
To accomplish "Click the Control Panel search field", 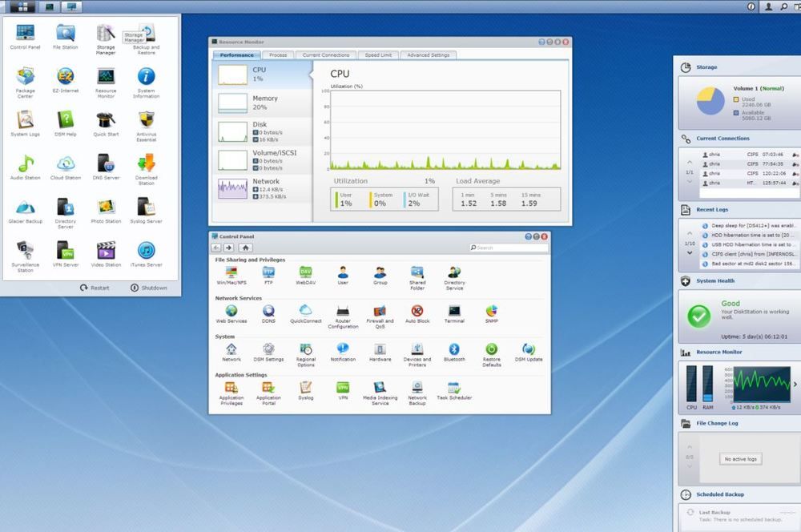I will (x=509, y=248).
